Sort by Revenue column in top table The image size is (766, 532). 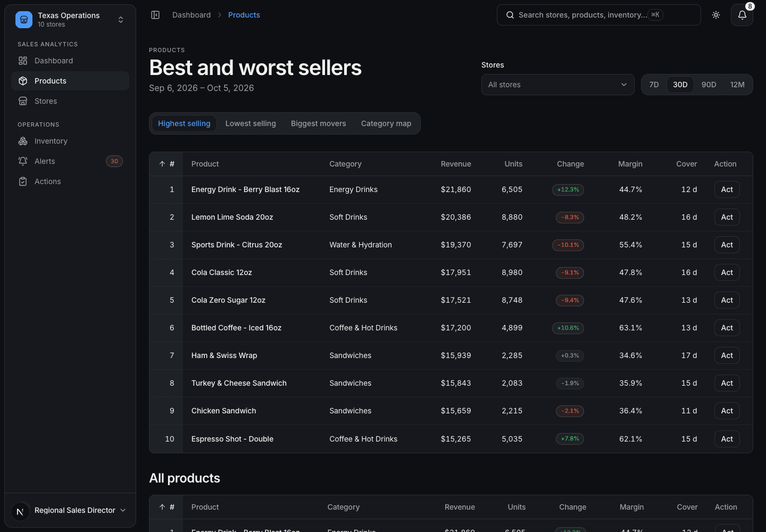pyautogui.click(x=456, y=164)
